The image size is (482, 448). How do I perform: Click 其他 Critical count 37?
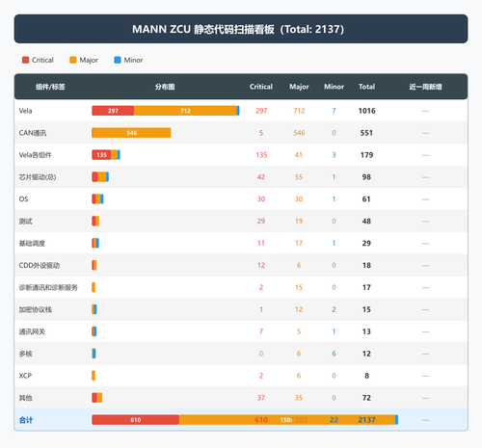(261, 398)
